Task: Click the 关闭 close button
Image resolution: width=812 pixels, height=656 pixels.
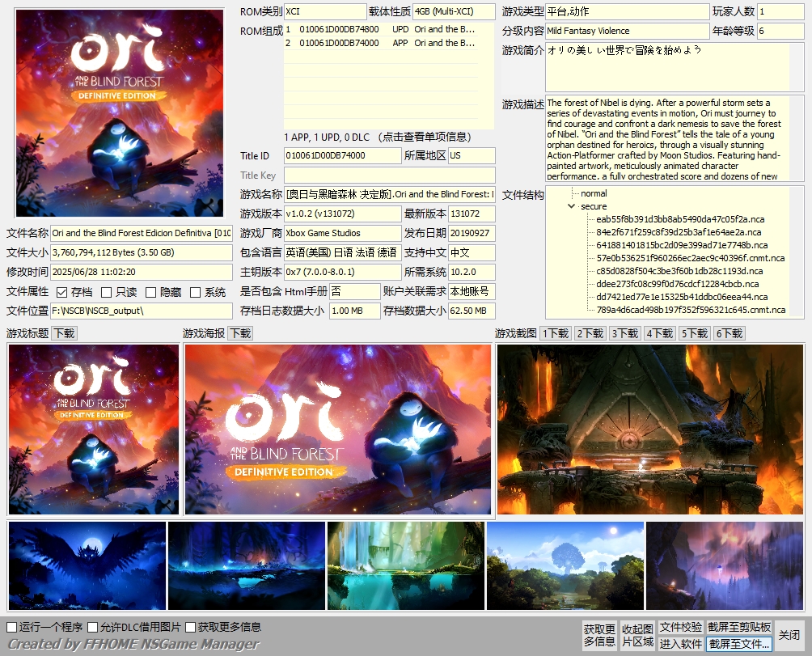Action: tap(789, 635)
